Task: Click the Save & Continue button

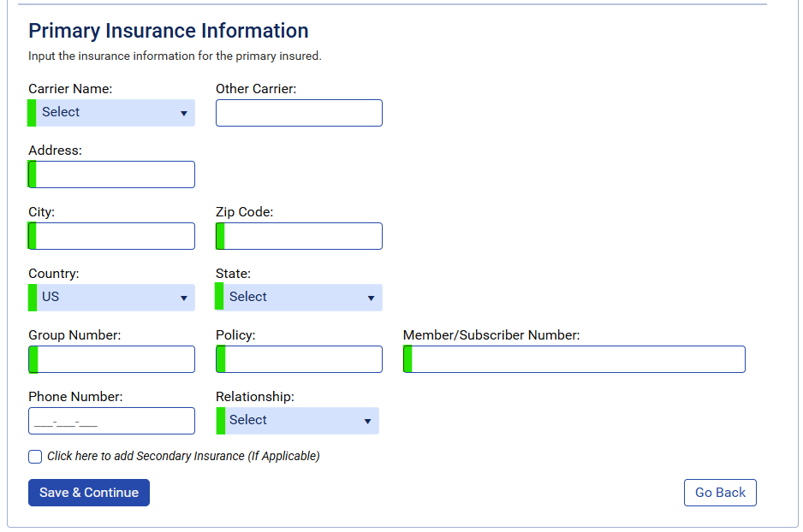Action: tap(89, 493)
